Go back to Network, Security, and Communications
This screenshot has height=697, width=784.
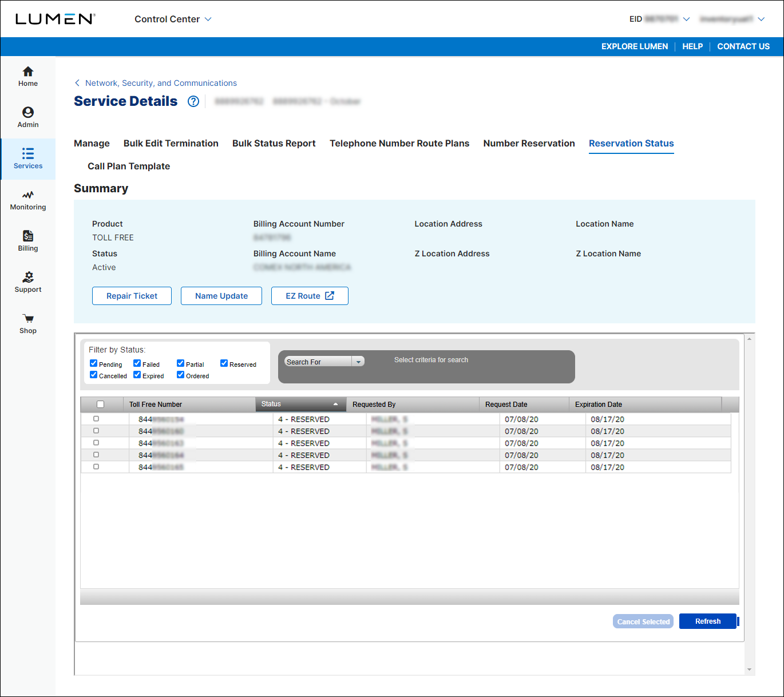[x=161, y=83]
